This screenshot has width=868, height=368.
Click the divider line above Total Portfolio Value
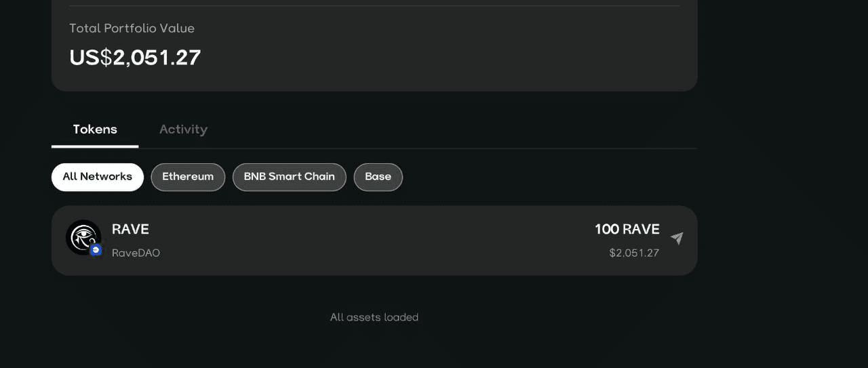pyautogui.click(x=374, y=6)
